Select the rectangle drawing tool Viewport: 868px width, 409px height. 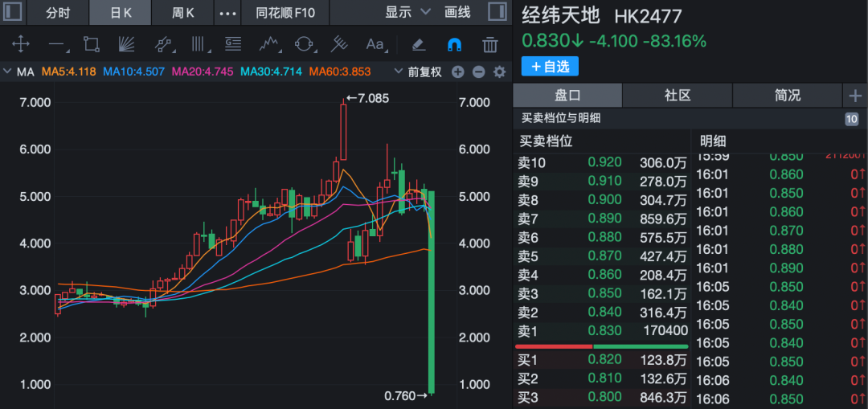coord(92,44)
